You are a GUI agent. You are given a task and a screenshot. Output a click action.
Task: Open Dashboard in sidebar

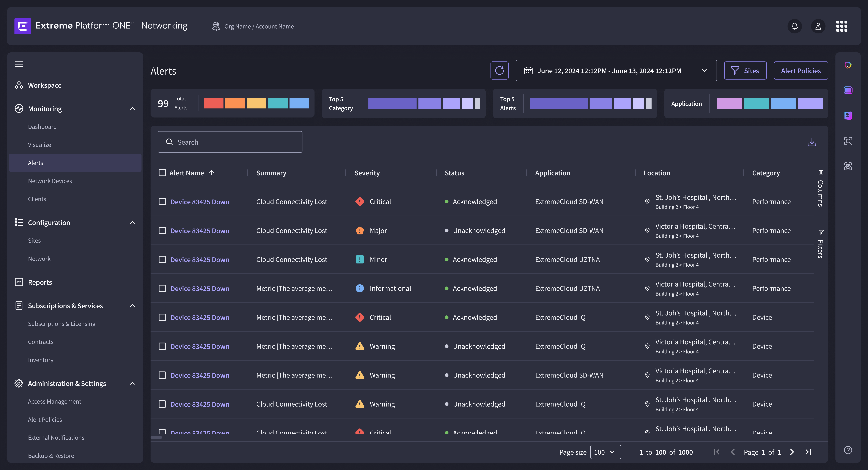(42, 127)
